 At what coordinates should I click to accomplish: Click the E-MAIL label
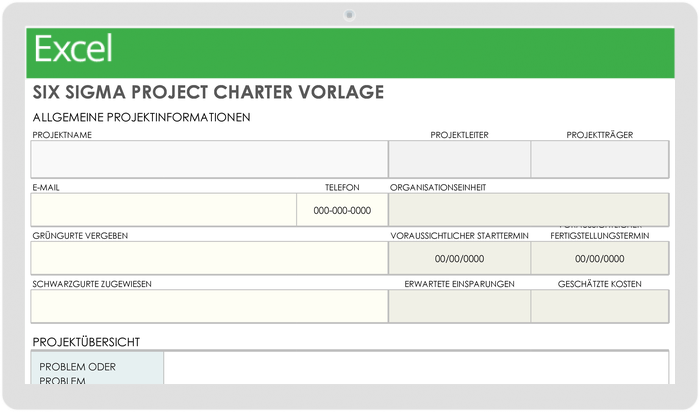[46, 187]
